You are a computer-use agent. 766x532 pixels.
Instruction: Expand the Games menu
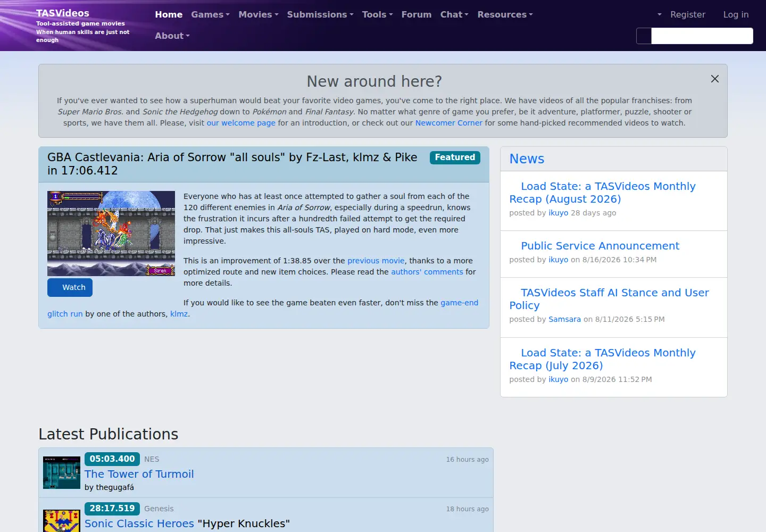[211, 14]
